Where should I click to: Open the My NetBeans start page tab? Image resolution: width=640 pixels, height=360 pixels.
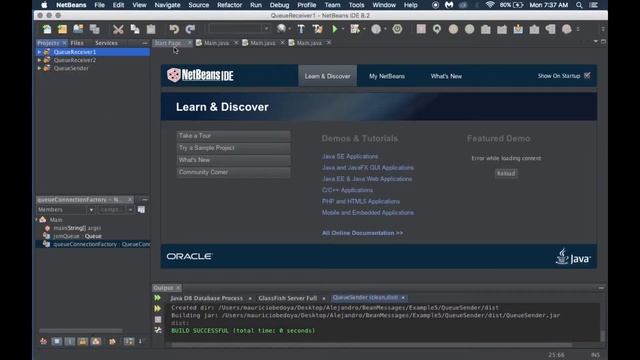(x=387, y=76)
